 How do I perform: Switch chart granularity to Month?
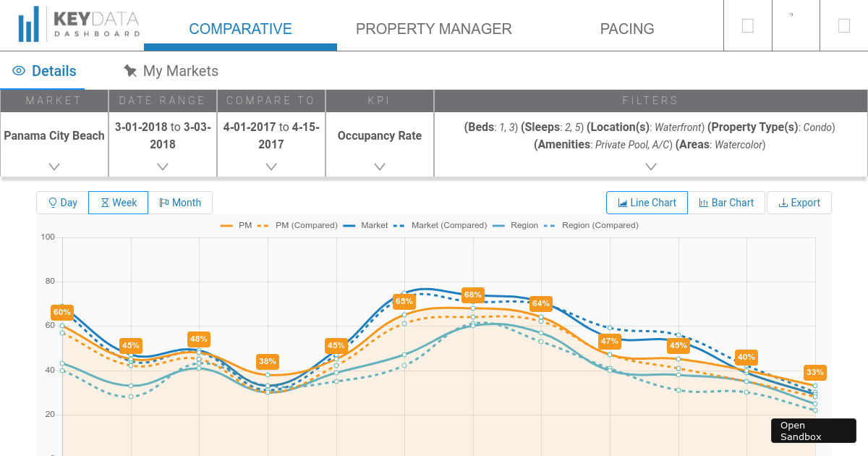coord(180,203)
